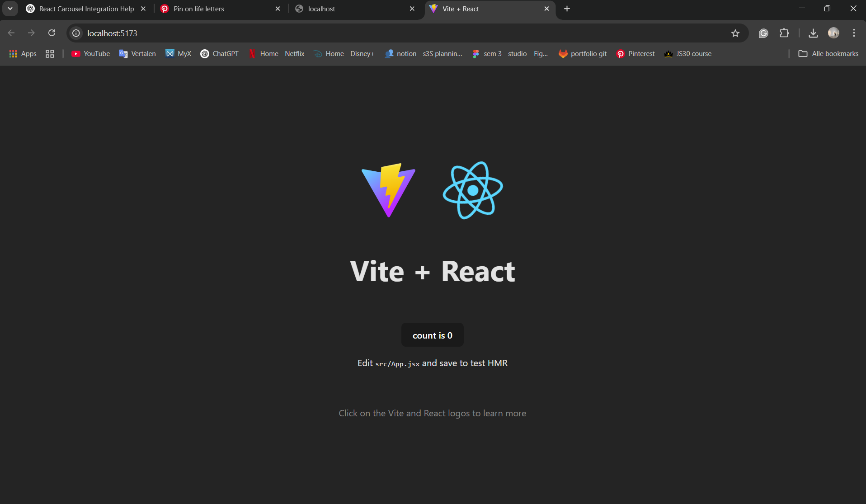Open the Home - Netflix bookmark

277,54
